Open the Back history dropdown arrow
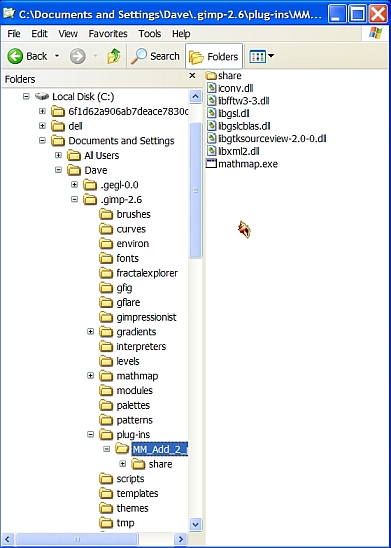 click(x=57, y=56)
